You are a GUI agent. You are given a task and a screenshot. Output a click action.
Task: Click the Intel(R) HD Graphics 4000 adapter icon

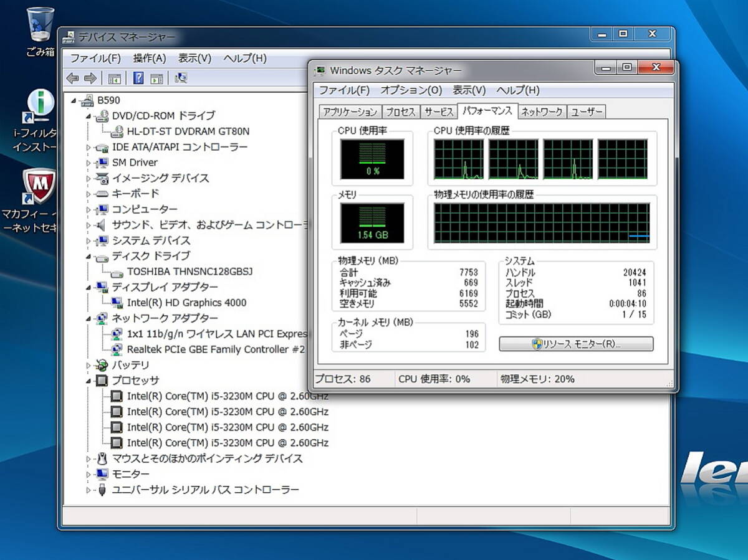[x=117, y=303]
